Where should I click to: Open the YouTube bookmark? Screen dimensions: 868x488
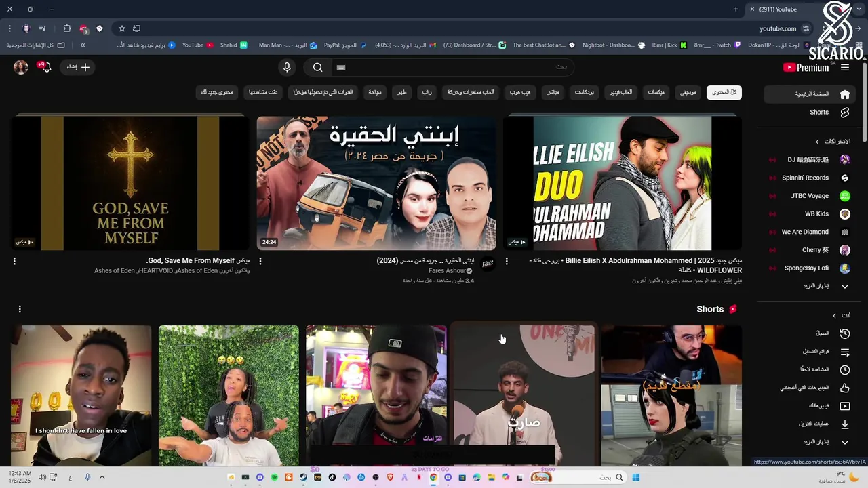tap(197, 45)
